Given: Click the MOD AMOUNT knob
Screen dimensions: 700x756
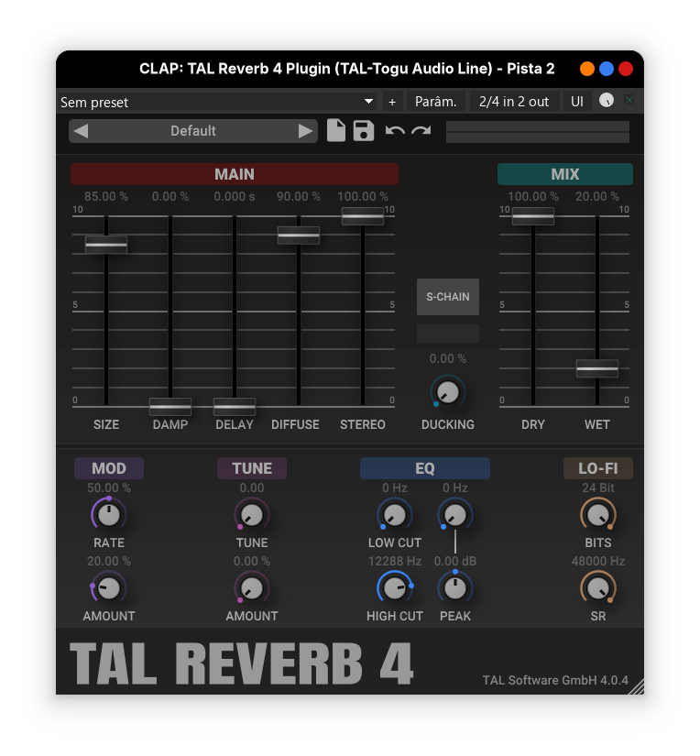Looking at the screenshot, I should pyautogui.click(x=109, y=588).
